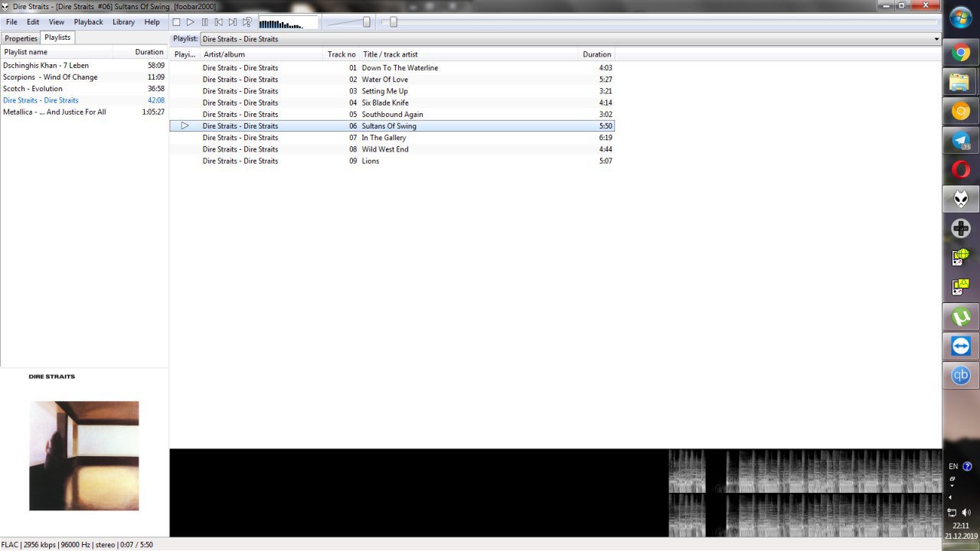Screen dimensions: 980x551
Task: Switch to the Playlists tab
Action: click(x=57, y=37)
